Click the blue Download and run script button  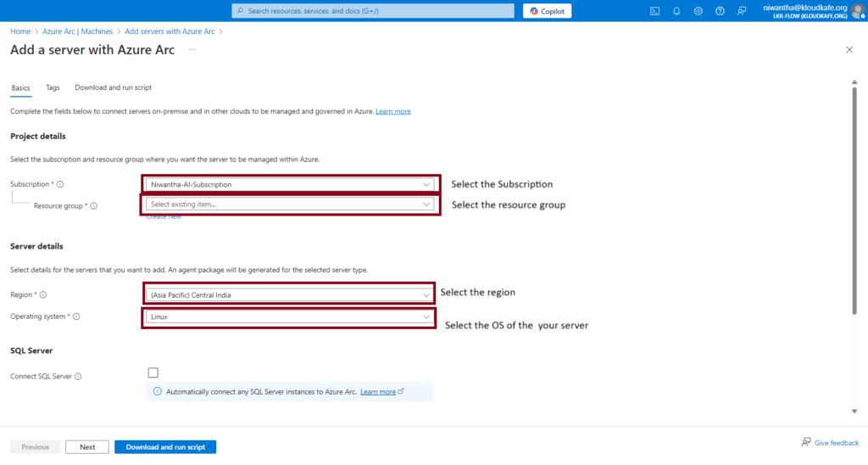coord(165,447)
